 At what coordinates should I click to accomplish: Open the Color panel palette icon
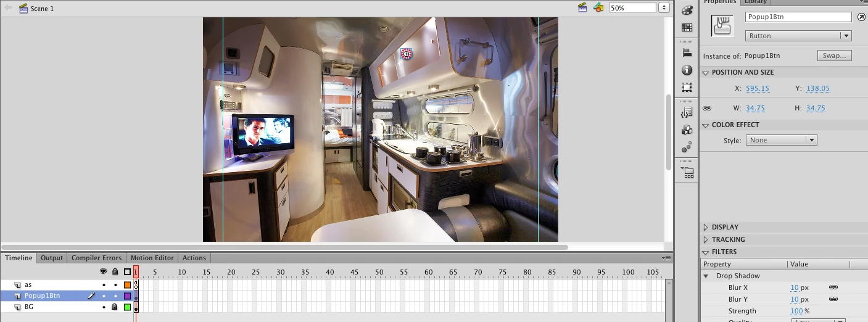pos(687,10)
